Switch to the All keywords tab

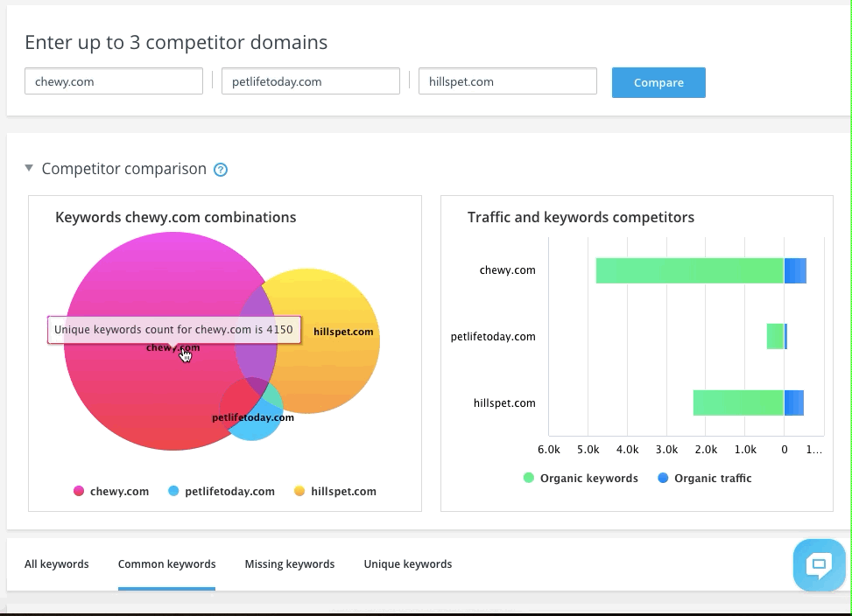(x=57, y=563)
